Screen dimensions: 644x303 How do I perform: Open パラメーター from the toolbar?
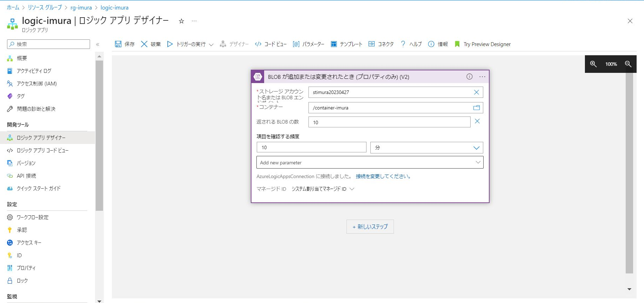(308, 44)
